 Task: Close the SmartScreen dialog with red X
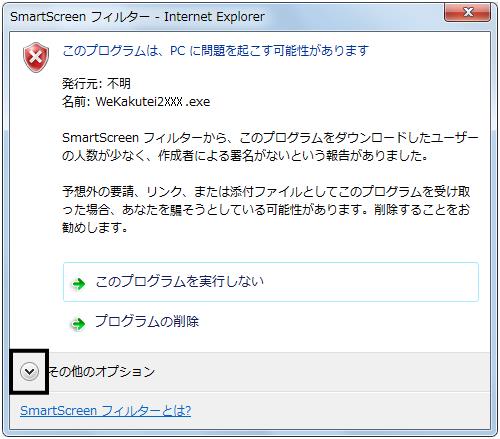click(x=467, y=12)
